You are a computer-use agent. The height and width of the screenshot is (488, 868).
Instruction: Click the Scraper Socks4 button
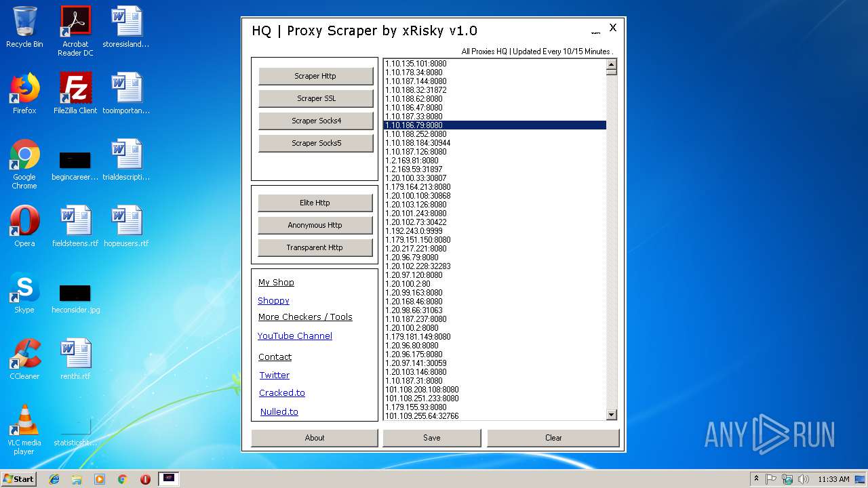click(315, 121)
